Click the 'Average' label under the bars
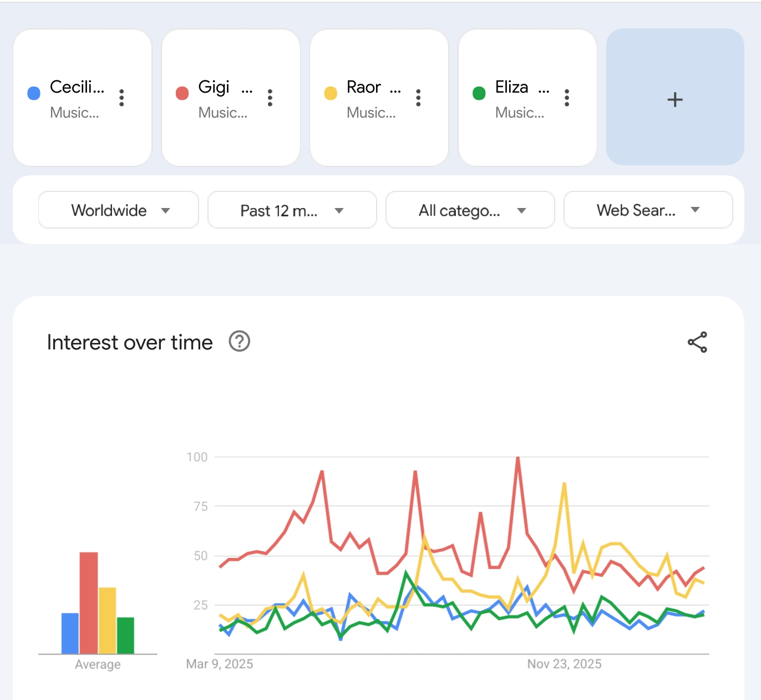 (98, 665)
